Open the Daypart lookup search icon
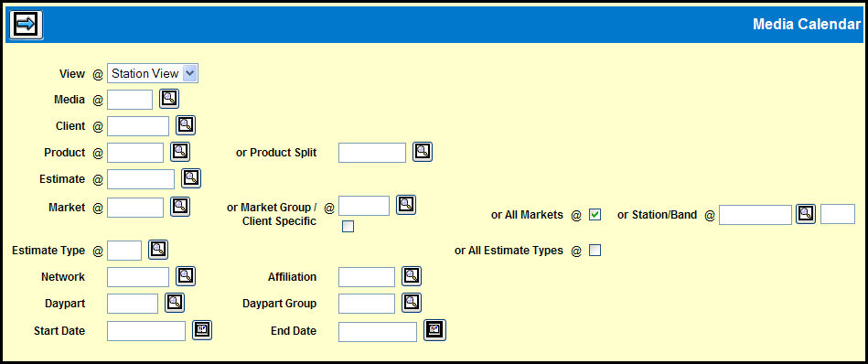 (x=175, y=303)
